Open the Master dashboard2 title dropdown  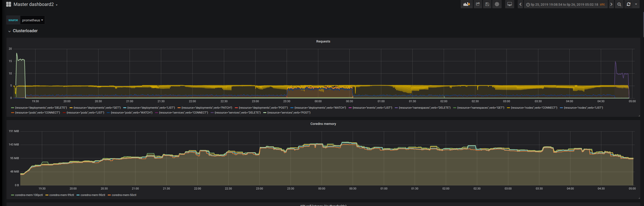(35, 4)
